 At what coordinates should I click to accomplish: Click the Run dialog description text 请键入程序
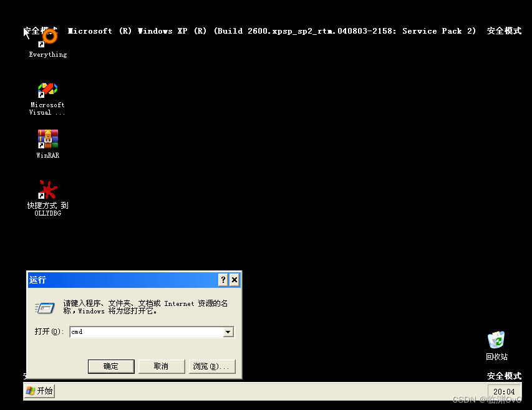pyautogui.click(x=145, y=307)
